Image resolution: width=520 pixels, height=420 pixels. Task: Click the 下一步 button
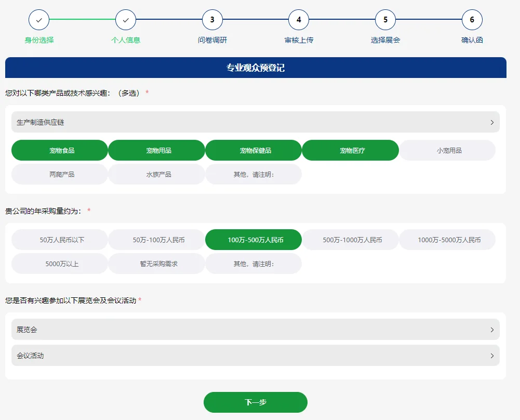coord(255,402)
